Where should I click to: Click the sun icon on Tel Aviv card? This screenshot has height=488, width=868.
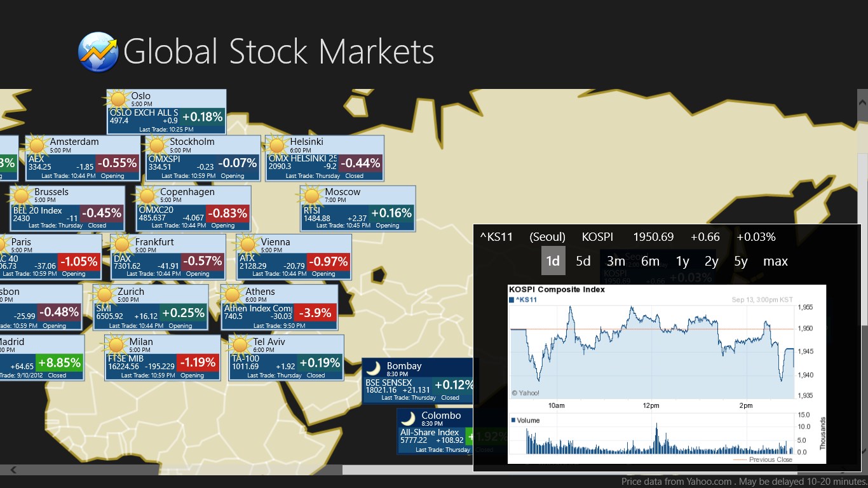click(240, 346)
